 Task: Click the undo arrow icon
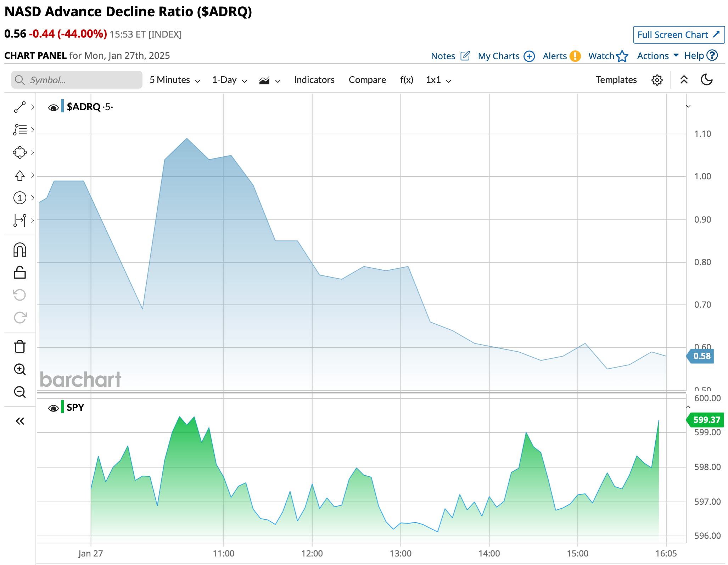coord(20,295)
